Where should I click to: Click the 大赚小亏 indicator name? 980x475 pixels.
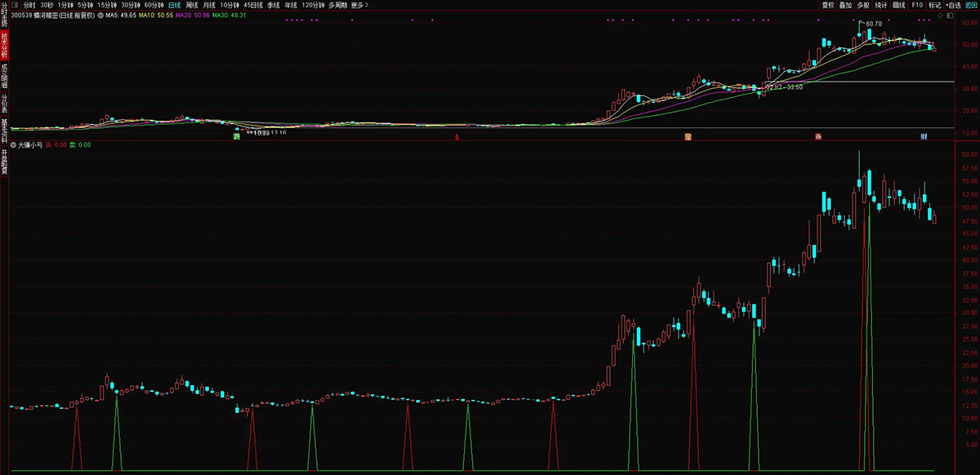[x=30, y=144]
